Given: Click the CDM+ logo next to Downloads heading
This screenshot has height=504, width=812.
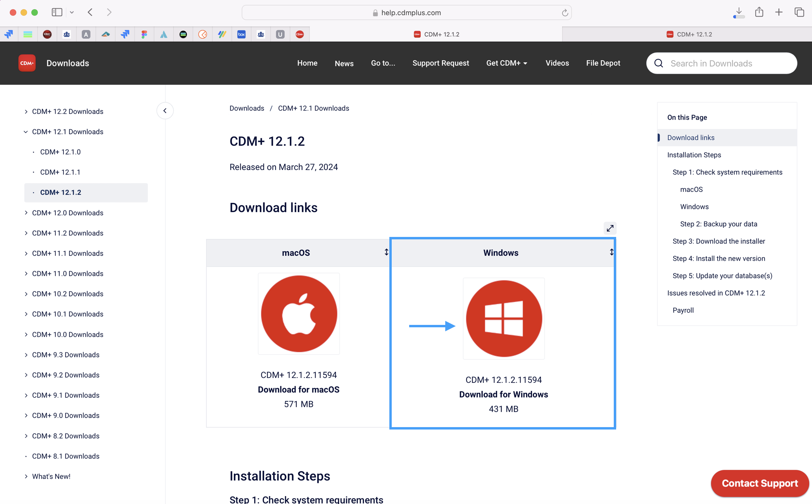Looking at the screenshot, I should [x=27, y=63].
